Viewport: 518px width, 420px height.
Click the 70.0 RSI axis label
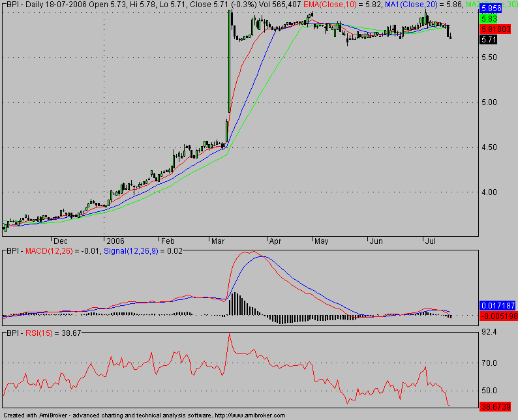[489, 363]
